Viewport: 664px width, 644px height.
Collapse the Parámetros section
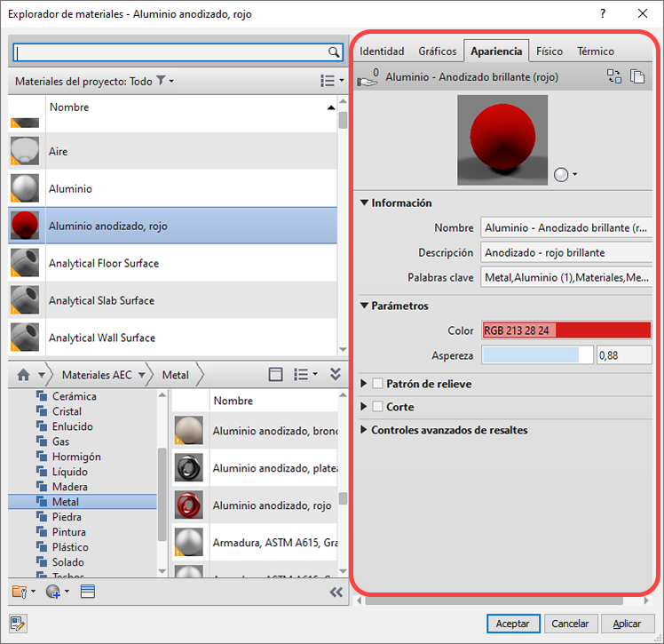(x=364, y=305)
